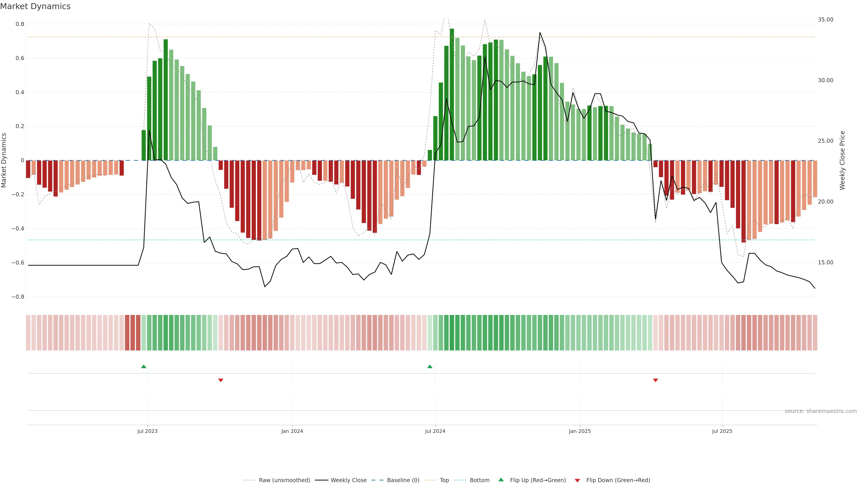Image resolution: width=868 pixels, height=488 pixels.
Task: Click the Jul 2023 axis label
Action: pos(147,431)
